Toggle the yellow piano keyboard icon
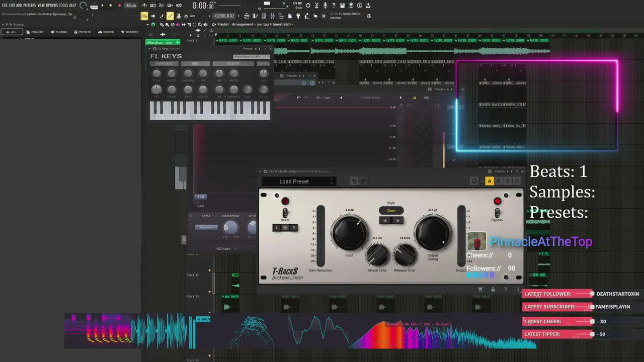The height and width of the screenshot is (362, 644). (x=144, y=16)
